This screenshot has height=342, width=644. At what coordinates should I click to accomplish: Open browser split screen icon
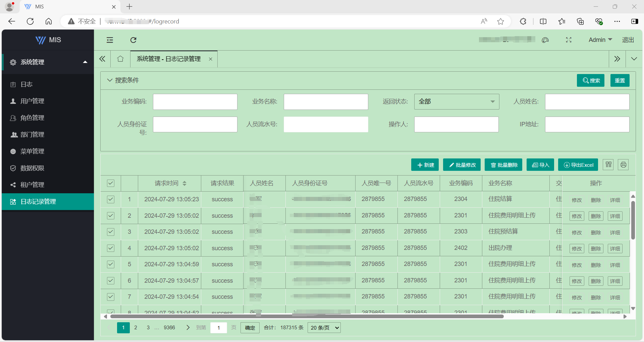pyautogui.click(x=543, y=21)
